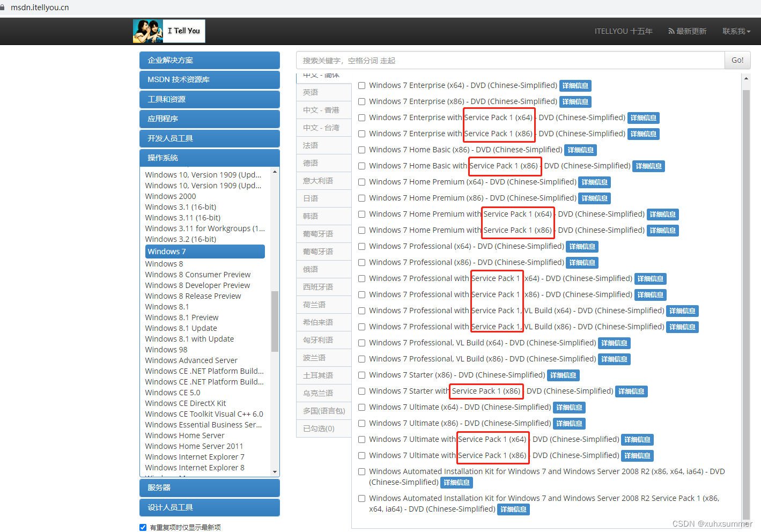Select Windows 7 Professional (x64) checkbox
The image size is (761, 532).
tap(362, 246)
